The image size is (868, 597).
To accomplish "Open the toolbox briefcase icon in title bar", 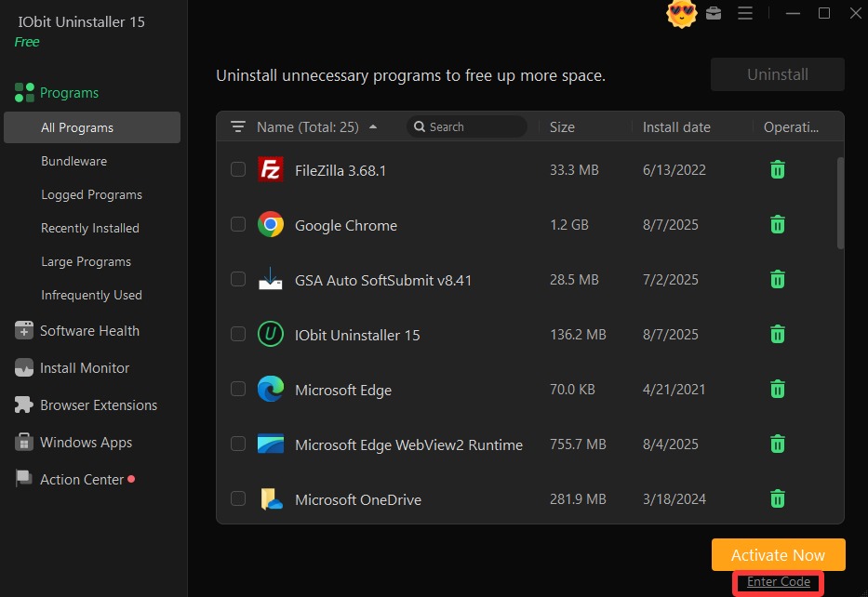I will click(714, 13).
